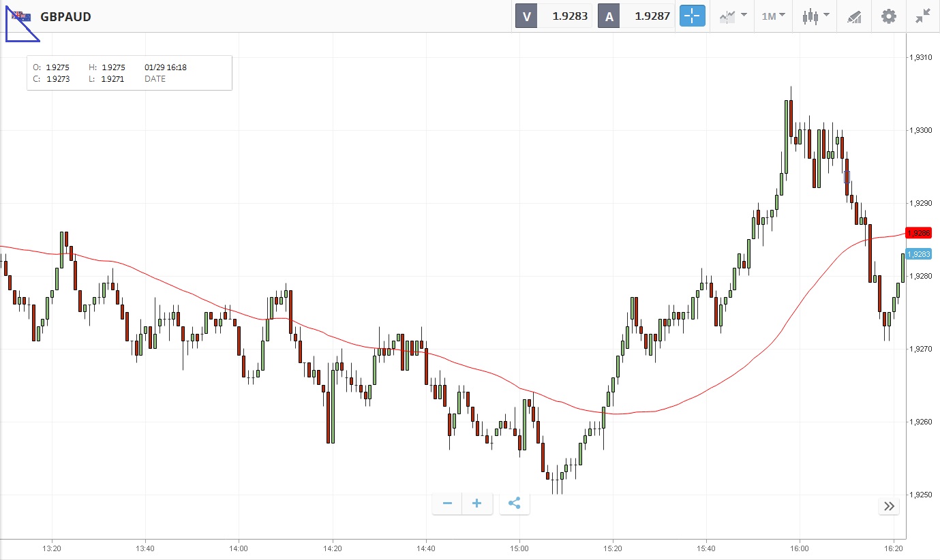This screenshot has width=940, height=560.
Task: Open the 1M timeframe dropdown
Action: 773,16
